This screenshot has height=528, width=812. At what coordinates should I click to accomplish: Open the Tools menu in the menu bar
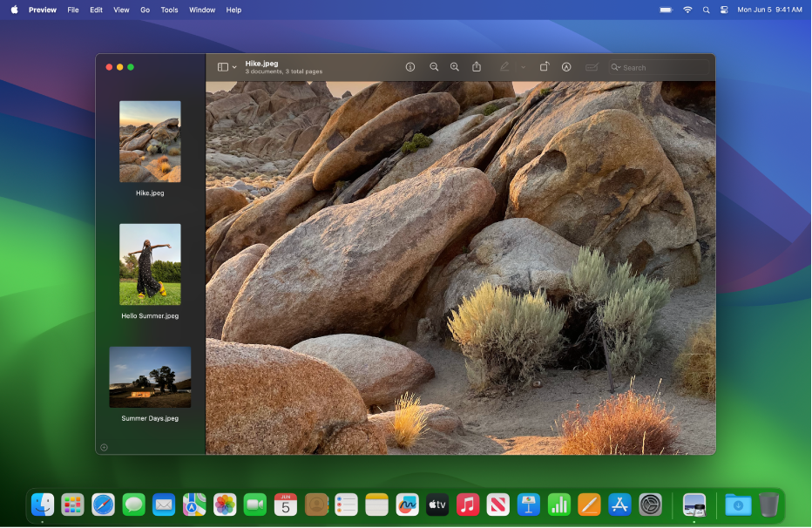point(169,10)
